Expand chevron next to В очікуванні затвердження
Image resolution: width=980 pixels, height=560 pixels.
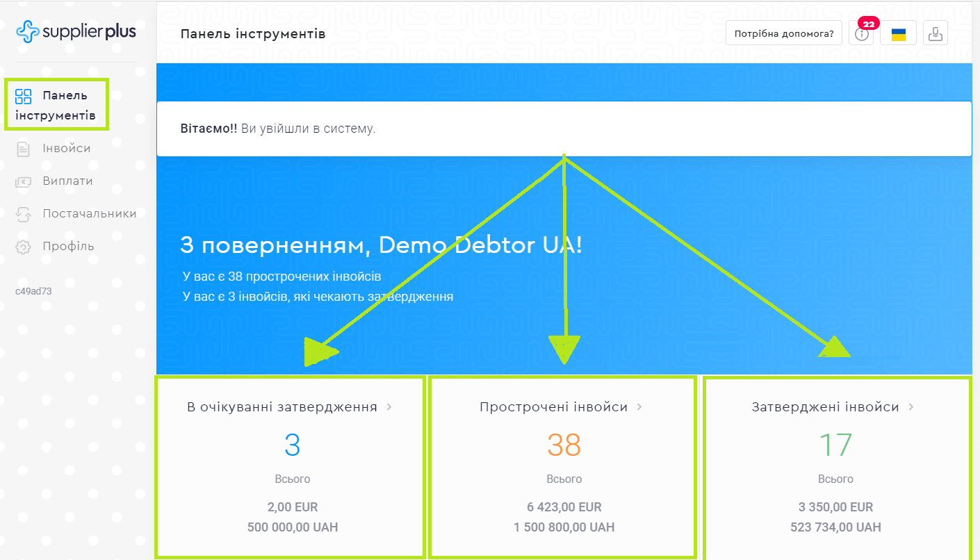pos(389,407)
